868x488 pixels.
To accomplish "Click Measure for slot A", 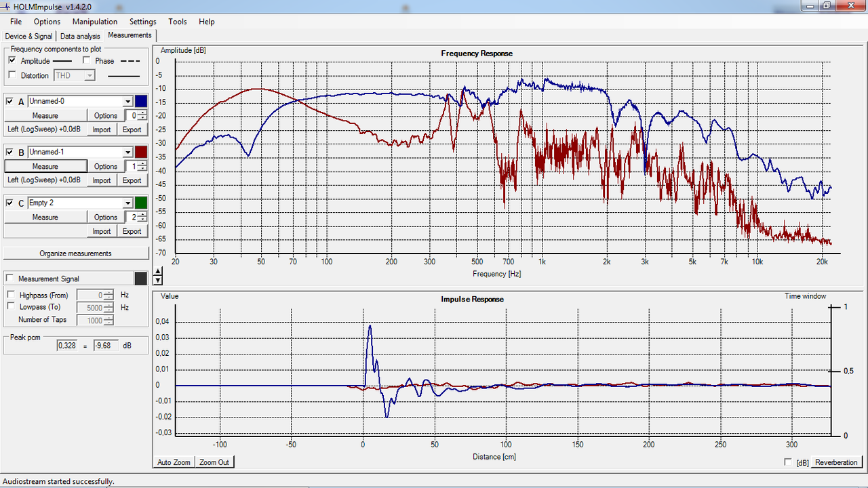I will 45,115.
